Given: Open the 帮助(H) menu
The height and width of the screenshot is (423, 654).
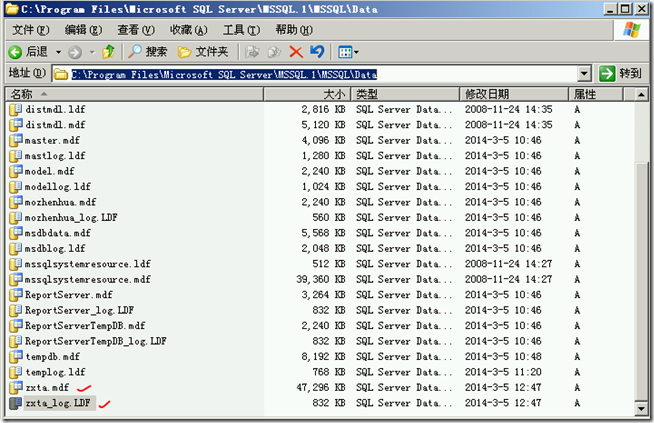Looking at the screenshot, I should [294, 30].
